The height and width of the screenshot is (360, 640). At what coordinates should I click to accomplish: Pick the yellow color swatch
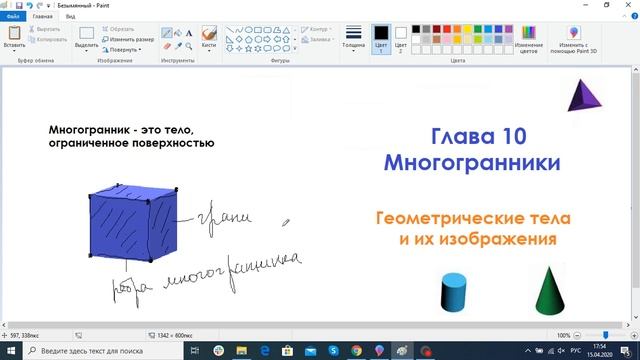(x=468, y=29)
